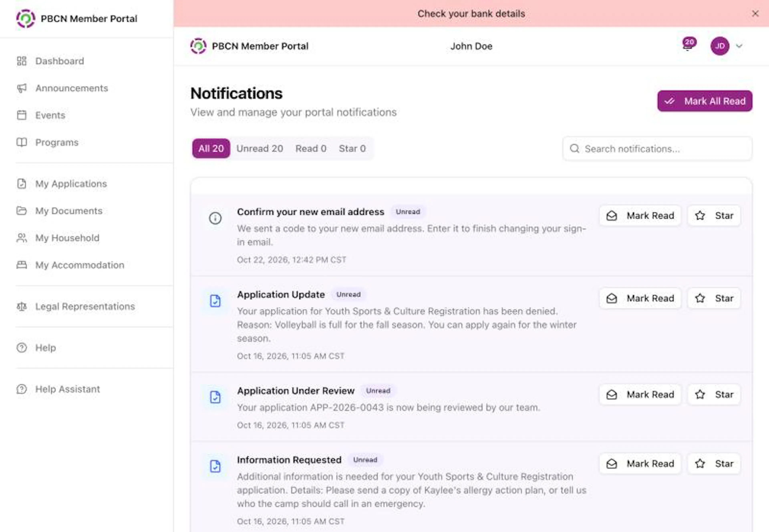769x532 pixels.
Task: Mark Read the Application Under Review notification
Action: pyautogui.click(x=640, y=394)
